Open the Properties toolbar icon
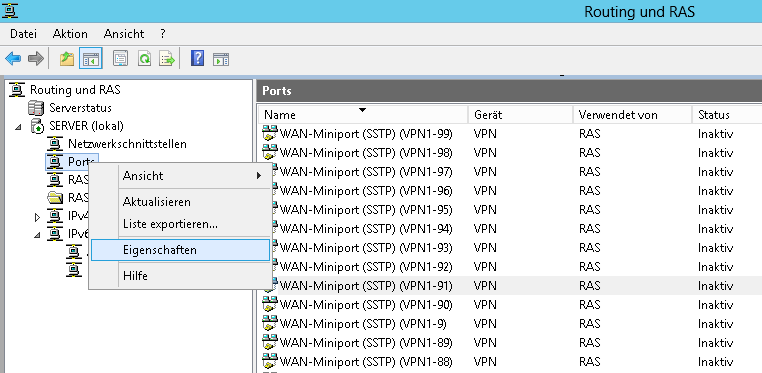The width and height of the screenshot is (762, 373). point(121,59)
